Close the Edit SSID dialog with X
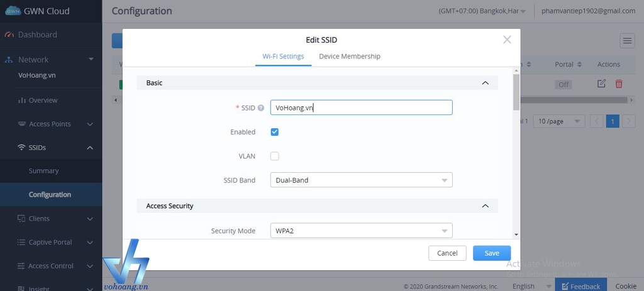This screenshot has width=644, height=291. pos(508,40)
